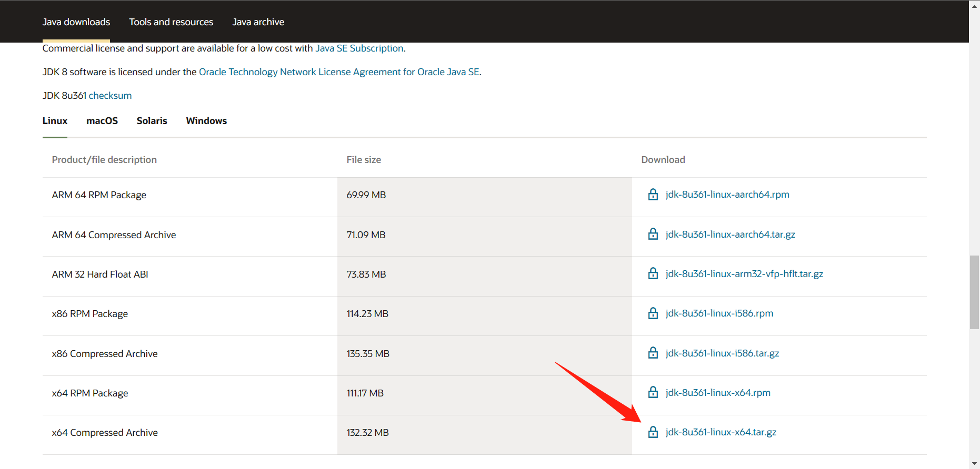Open Tools and resources nav tab
This screenshot has width=980, height=469.
coord(171,22)
